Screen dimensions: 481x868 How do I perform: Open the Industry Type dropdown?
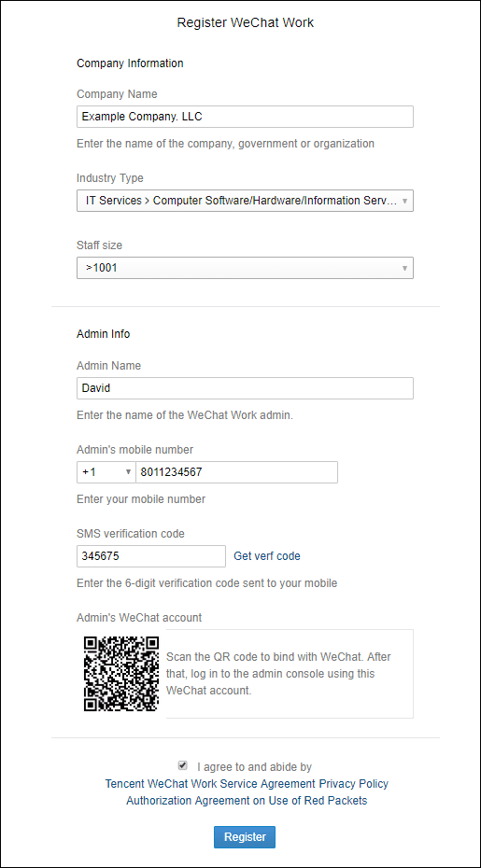point(245,201)
